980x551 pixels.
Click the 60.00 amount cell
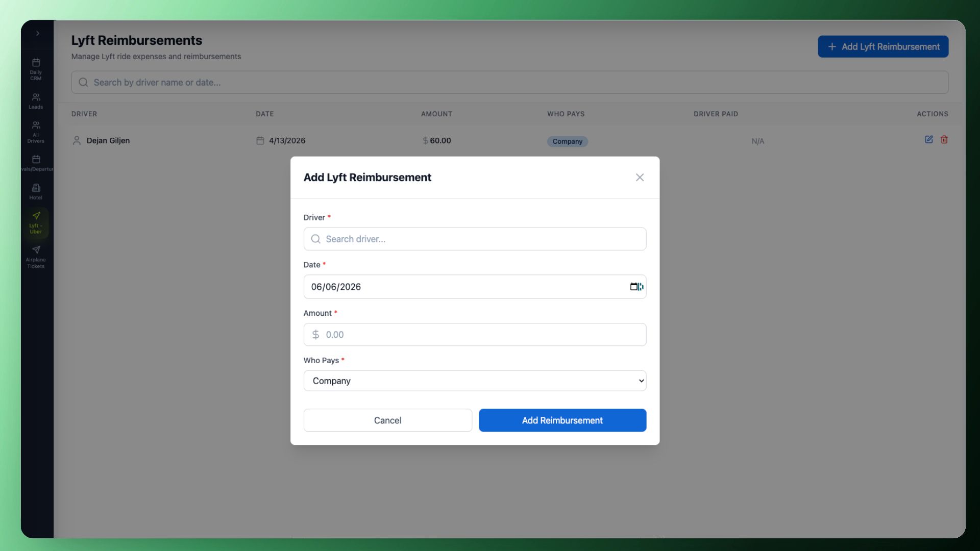click(440, 140)
